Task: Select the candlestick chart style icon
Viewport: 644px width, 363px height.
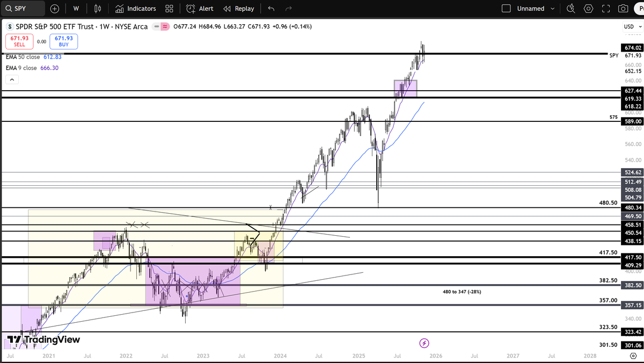Action: coord(97,9)
